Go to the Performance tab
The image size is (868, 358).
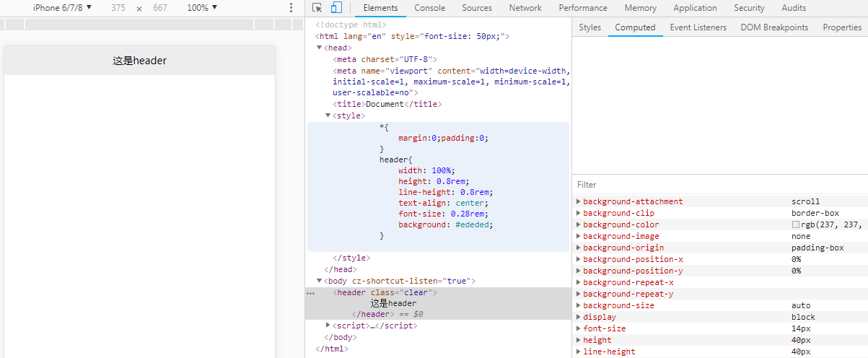point(583,8)
